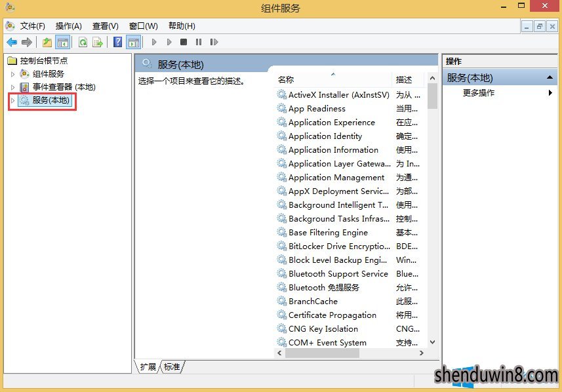
Task: Click the vertical scrollbar up arrow
Action: pyautogui.click(x=433, y=78)
